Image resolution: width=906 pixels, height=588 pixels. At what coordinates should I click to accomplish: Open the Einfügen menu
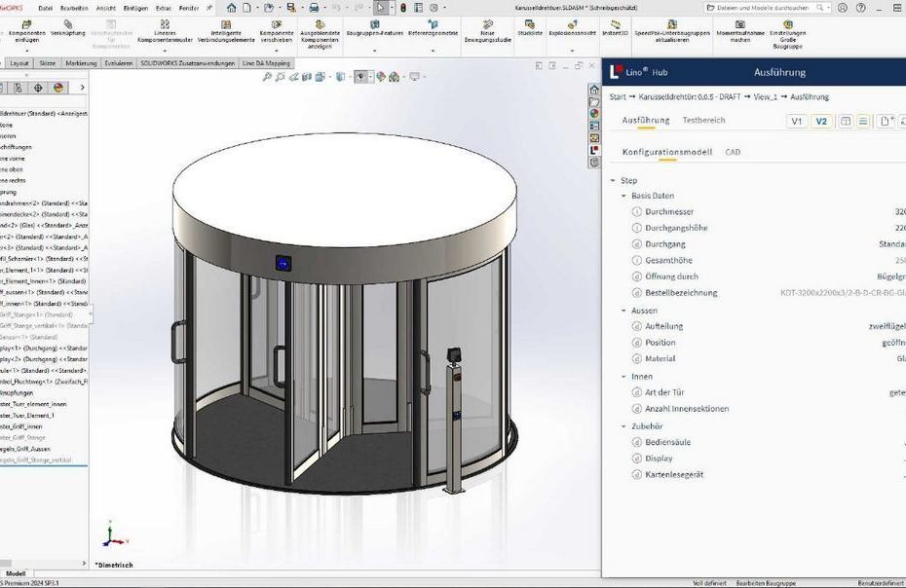[x=134, y=7]
